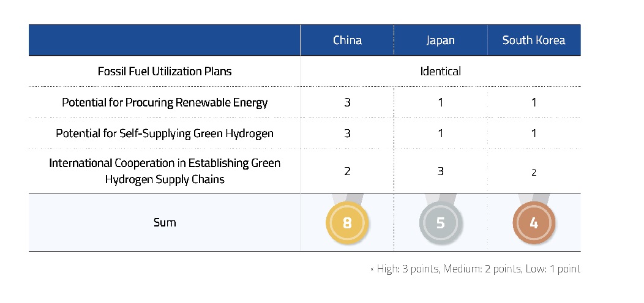Click China's renewable energy score of 3
Viewport: 644px width, 303px height.
(x=347, y=102)
